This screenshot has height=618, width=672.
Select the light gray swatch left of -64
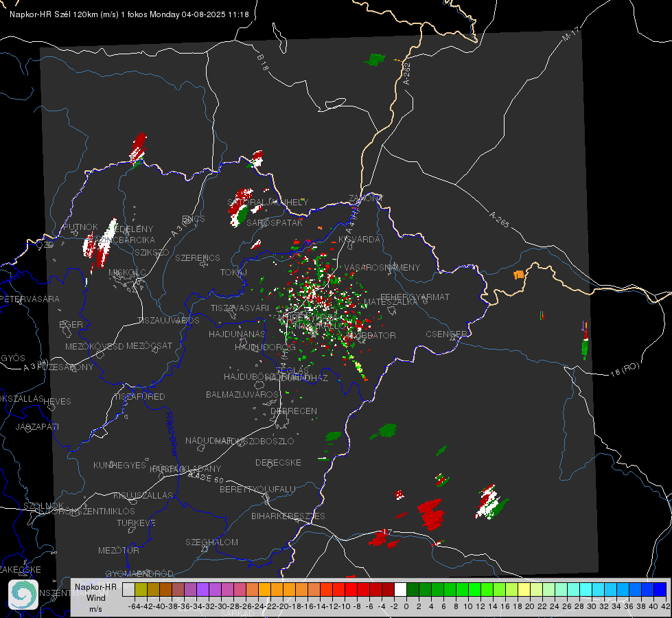tap(128, 589)
